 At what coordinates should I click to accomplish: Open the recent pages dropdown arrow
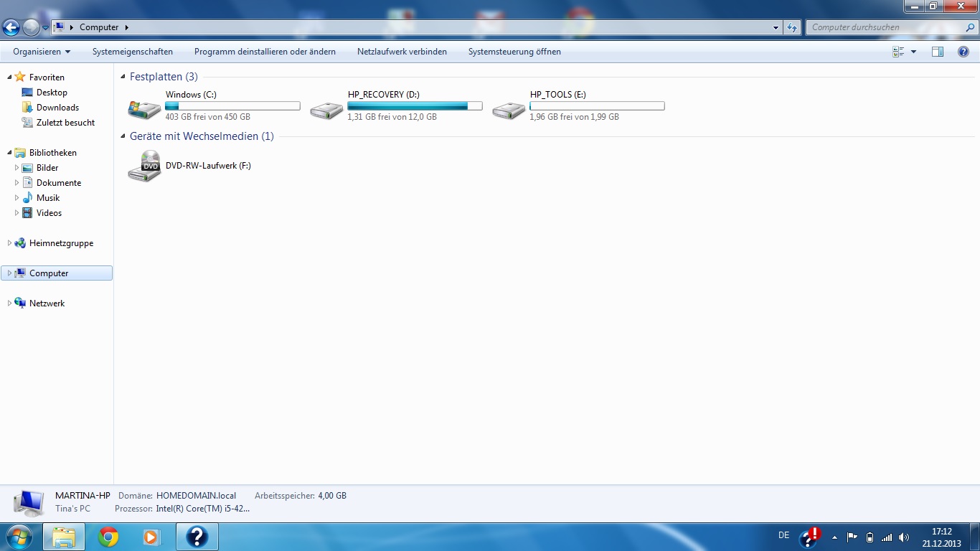tap(45, 27)
